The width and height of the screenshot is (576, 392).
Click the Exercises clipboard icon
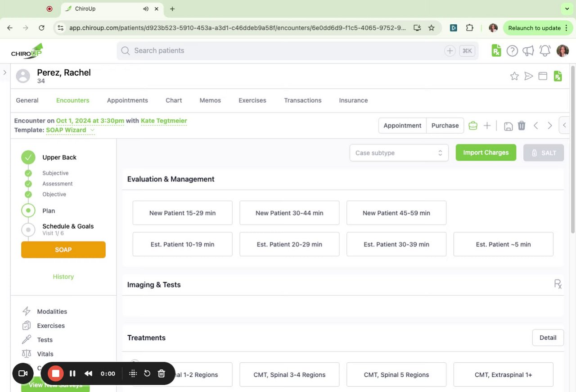[27, 325]
